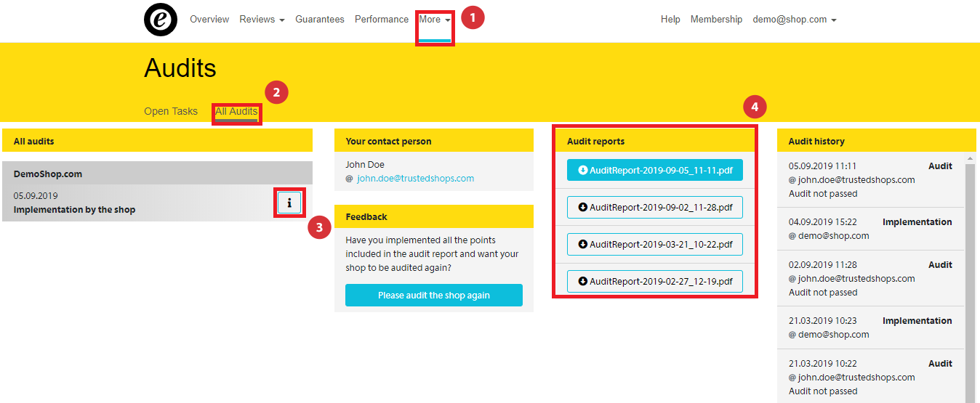This screenshot has width=980, height=403.
Task: Click download icon of AuditReport-2019-03-21_10-22.pdf
Action: [x=583, y=244]
